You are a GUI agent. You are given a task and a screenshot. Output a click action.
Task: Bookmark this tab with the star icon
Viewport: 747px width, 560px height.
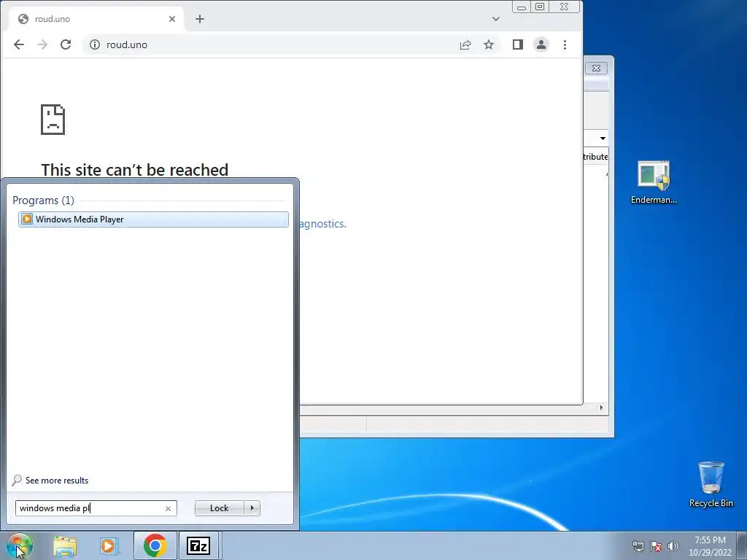[x=489, y=44]
